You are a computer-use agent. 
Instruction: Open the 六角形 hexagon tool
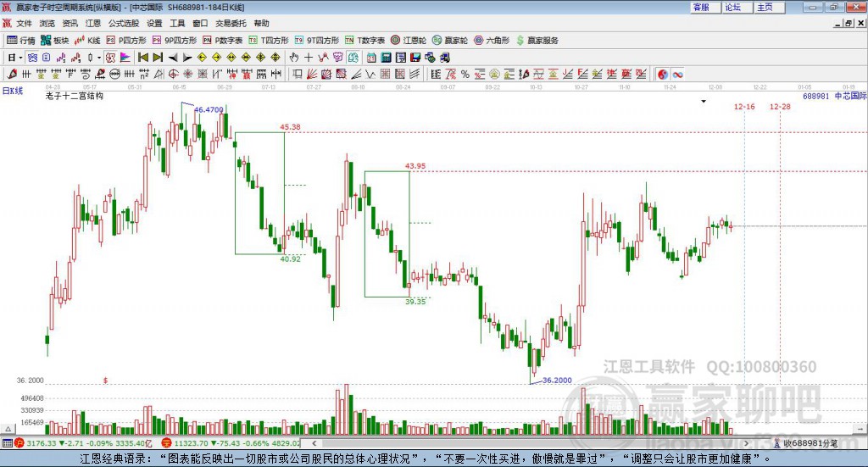[x=492, y=41]
